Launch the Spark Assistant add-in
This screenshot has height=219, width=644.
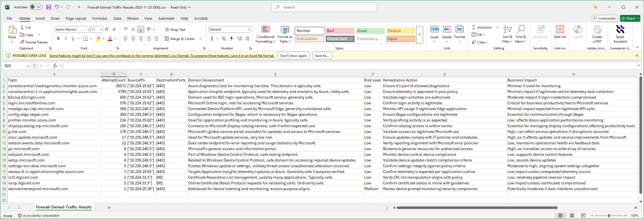click(x=620, y=29)
